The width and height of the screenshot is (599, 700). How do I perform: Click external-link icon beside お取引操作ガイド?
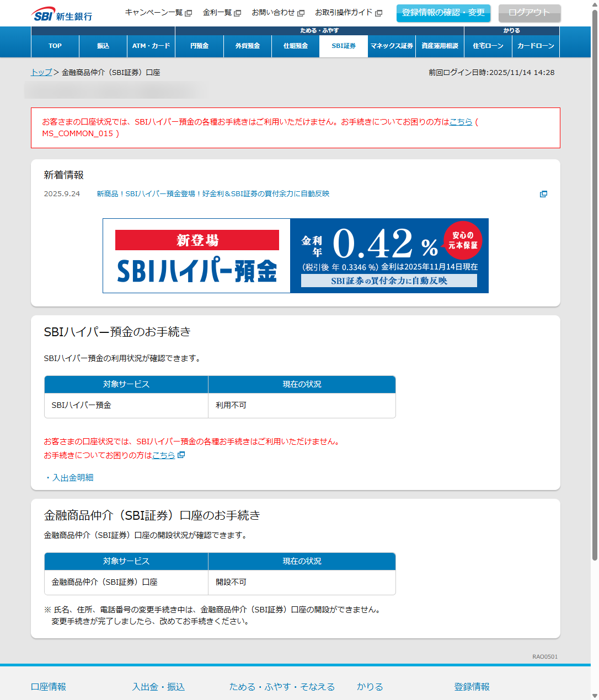coord(379,13)
